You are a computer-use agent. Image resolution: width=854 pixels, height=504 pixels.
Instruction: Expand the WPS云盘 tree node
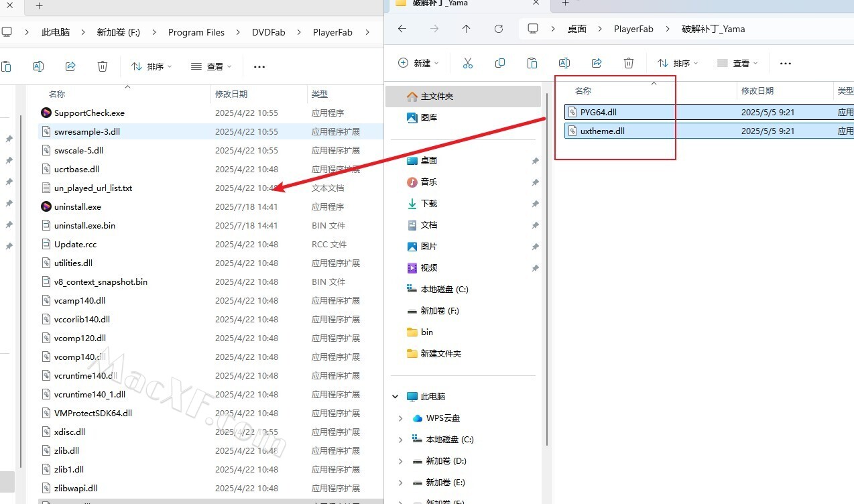click(401, 418)
